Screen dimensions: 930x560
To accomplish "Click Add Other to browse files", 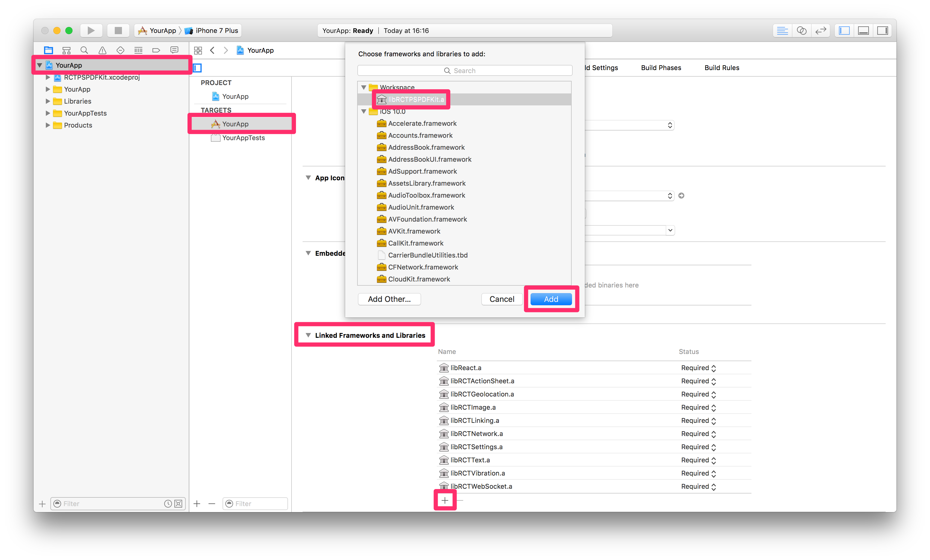I will (389, 298).
